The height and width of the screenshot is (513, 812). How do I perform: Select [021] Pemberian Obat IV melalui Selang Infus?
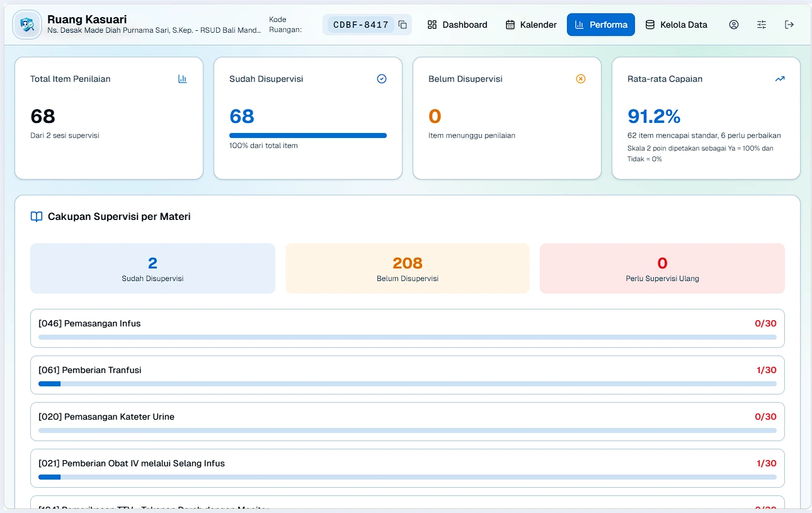408,468
